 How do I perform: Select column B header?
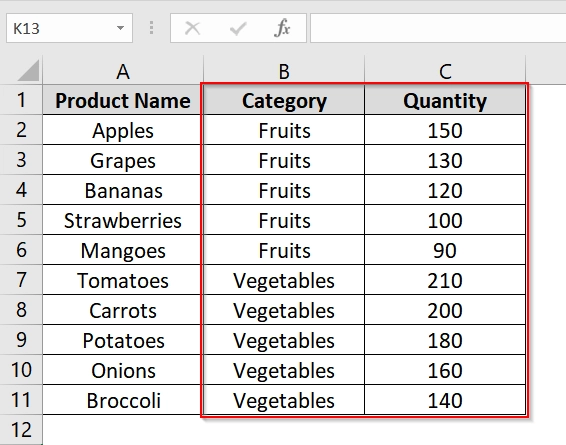click(x=284, y=70)
